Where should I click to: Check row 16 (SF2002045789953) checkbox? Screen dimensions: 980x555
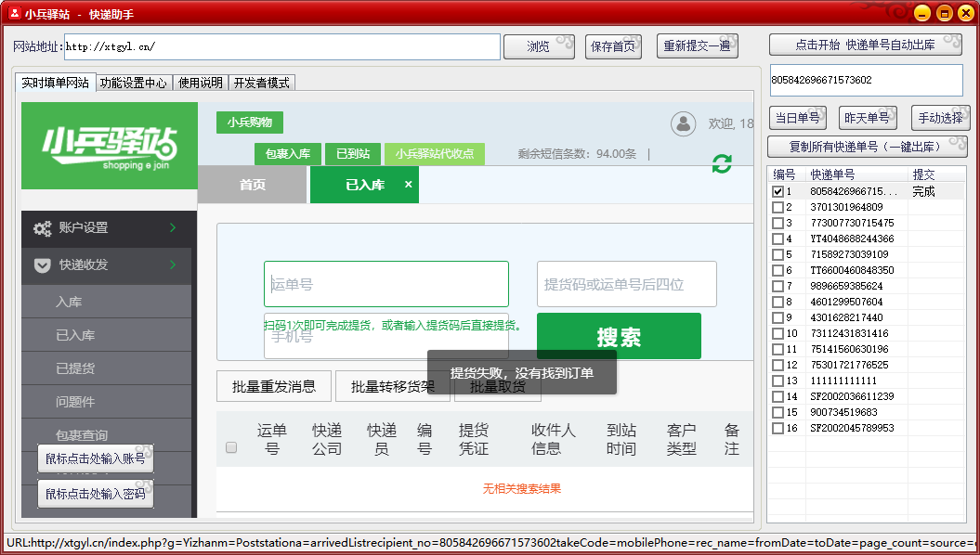click(x=777, y=428)
